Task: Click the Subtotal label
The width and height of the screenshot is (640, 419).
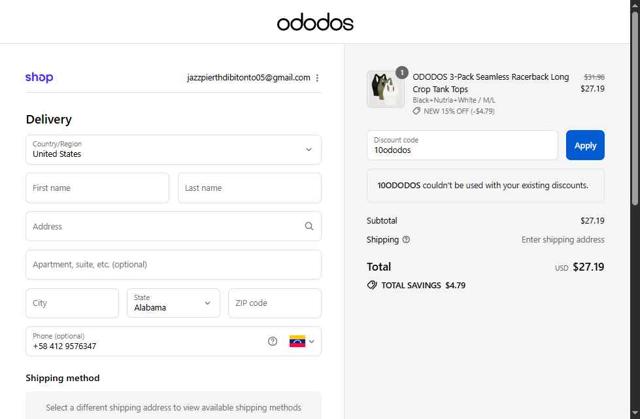Action: click(382, 221)
